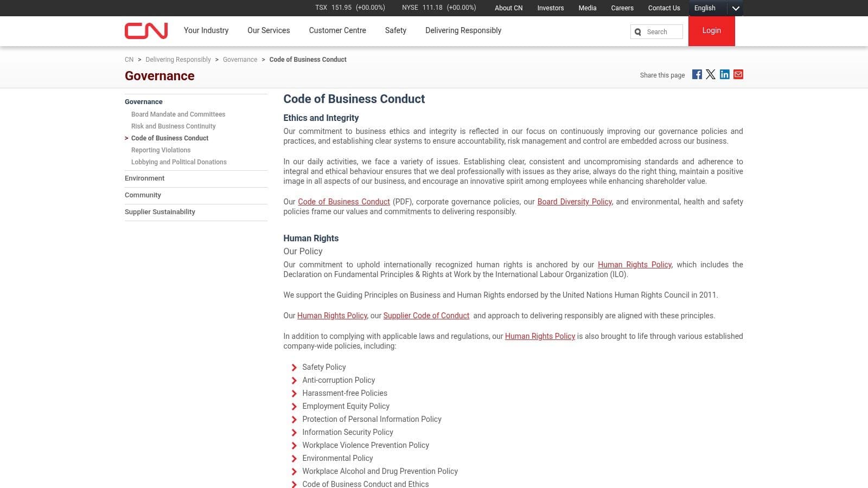Click the chevron next to Environmental Policy

(293, 459)
